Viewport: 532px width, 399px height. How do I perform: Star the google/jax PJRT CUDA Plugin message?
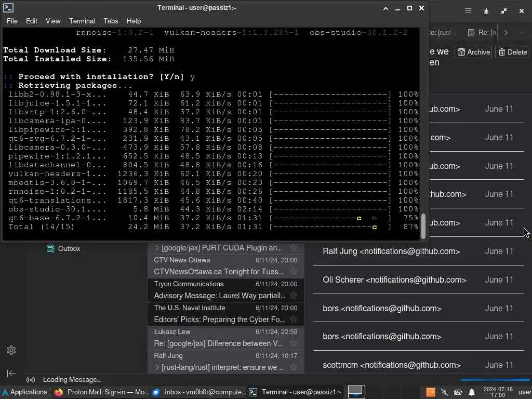click(x=294, y=248)
